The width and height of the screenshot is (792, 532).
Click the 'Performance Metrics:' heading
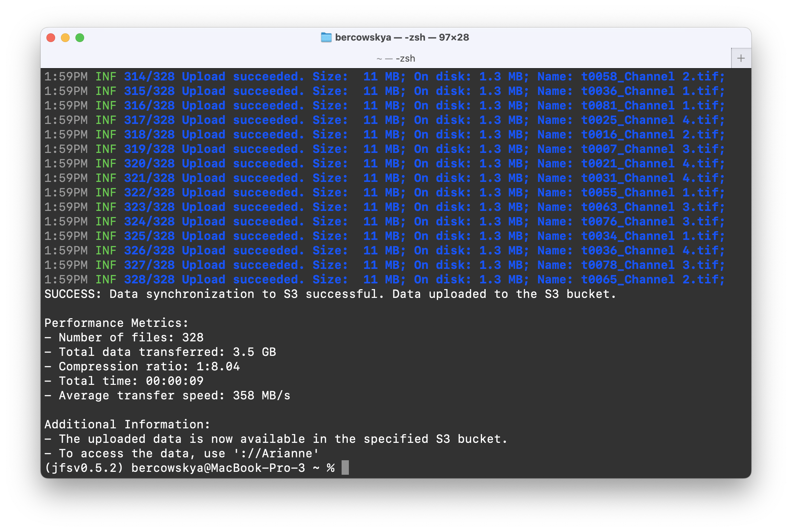[x=116, y=323]
